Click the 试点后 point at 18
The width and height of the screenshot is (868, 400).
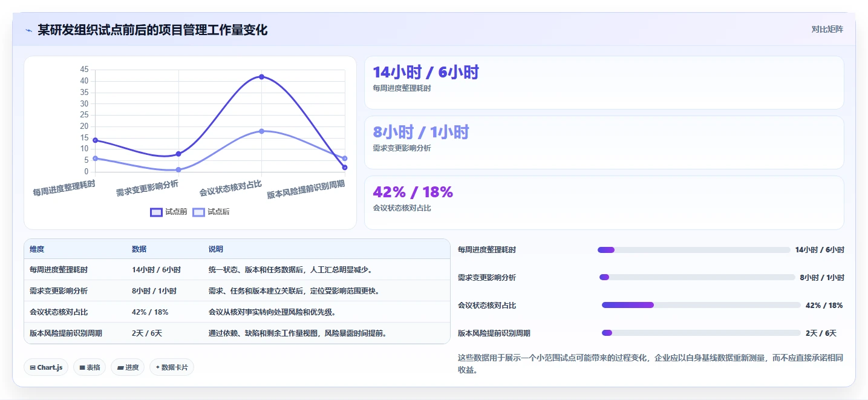[261, 131]
